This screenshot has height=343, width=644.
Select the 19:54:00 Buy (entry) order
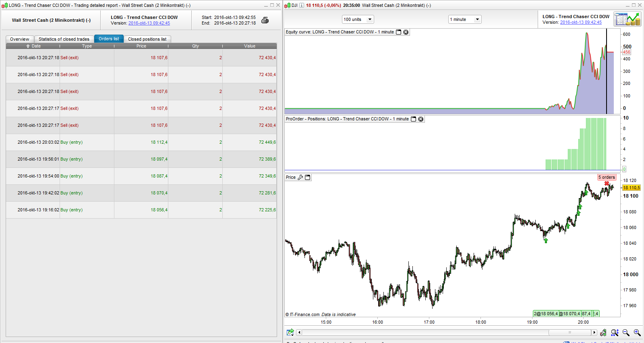click(x=141, y=176)
